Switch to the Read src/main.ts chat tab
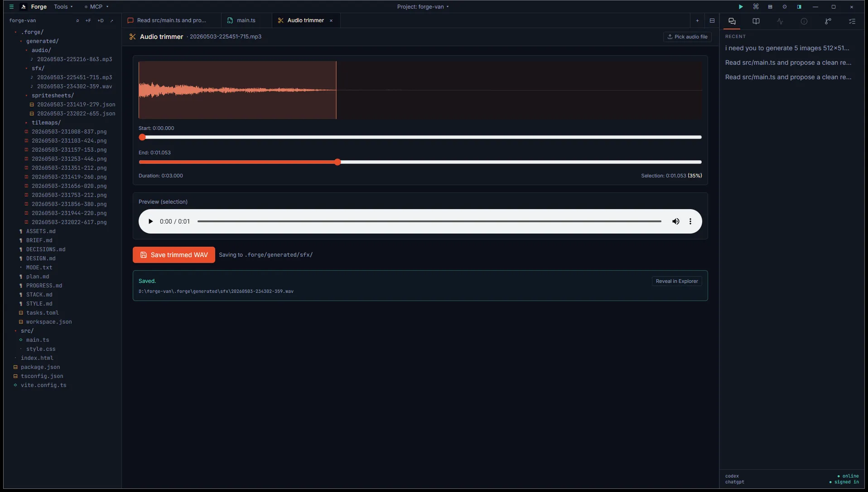Viewport: 868px width, 492px height. click(x=171, y=20)
